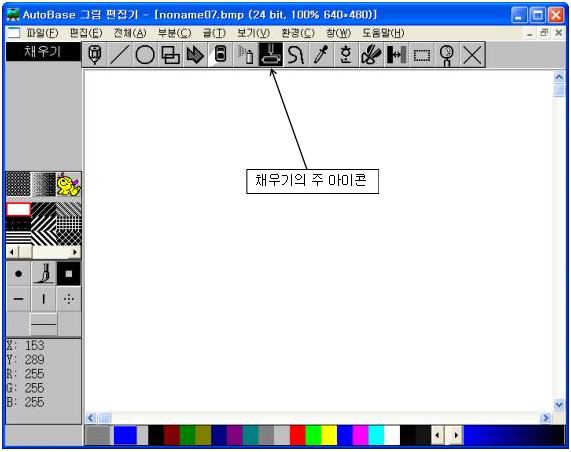Select the yellow duck pattern thumbnail
This screenshot has height=452, width=571.
[68, 185]
